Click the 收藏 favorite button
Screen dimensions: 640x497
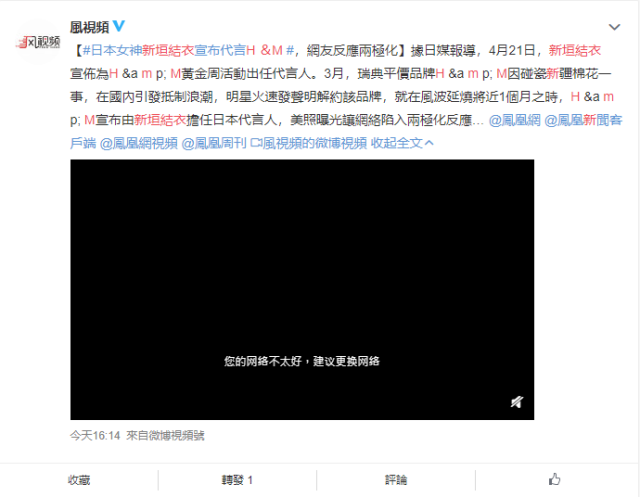pos(79,480)
